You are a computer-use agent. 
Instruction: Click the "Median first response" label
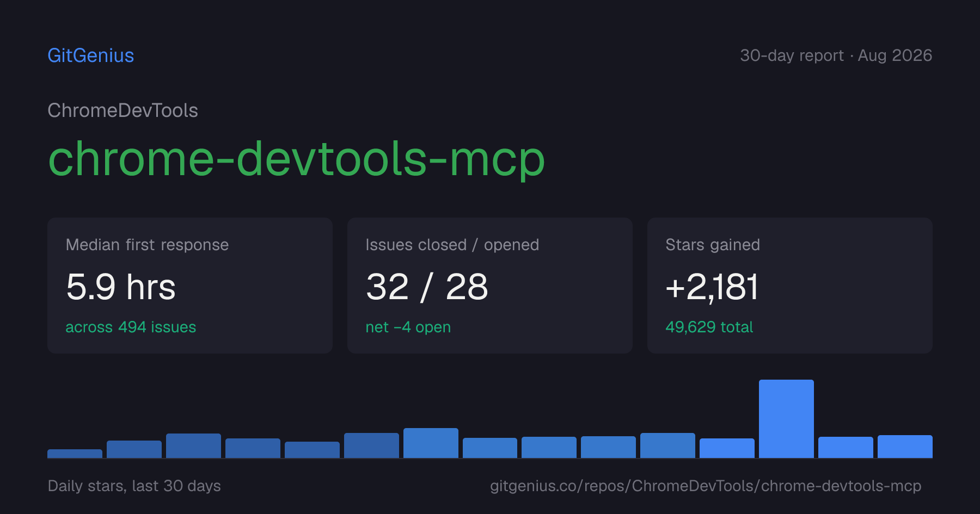[x=147, y=245]
